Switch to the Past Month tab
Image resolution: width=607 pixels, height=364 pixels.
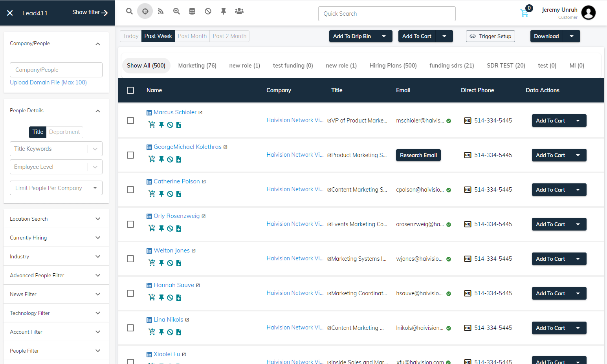(192, 36)
